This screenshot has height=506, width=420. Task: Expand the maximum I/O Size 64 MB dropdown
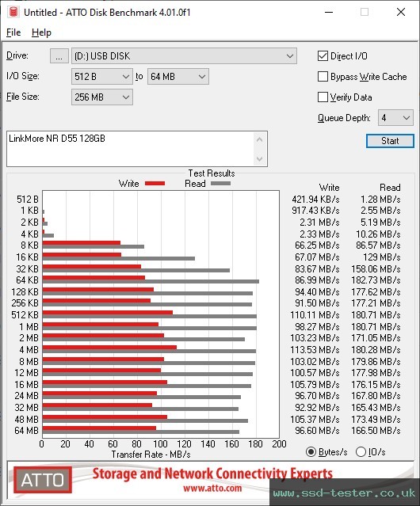coord(178,77)
